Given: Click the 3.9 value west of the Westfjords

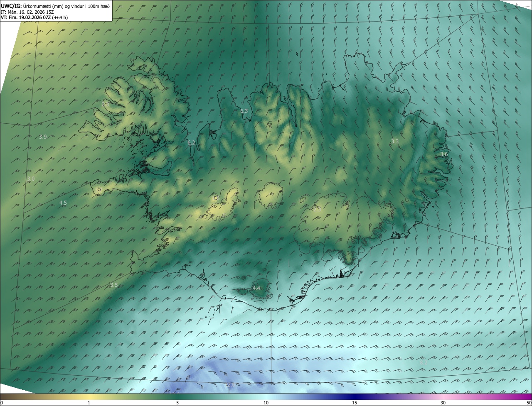Looking at the screenshot, I should pos(43,137).
